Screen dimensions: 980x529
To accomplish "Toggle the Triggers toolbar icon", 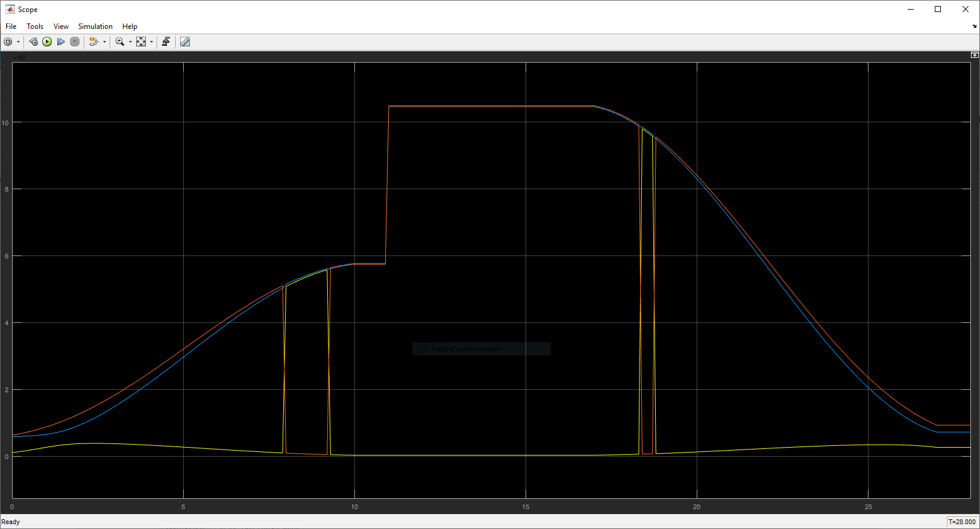I will tap(166, 42).
